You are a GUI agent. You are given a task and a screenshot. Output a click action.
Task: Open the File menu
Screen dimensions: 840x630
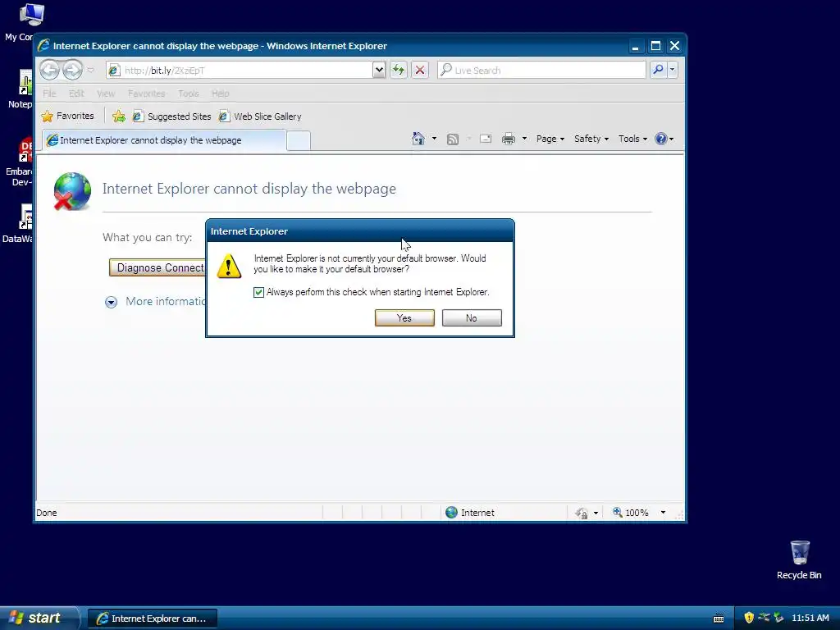tap(49, 94)
